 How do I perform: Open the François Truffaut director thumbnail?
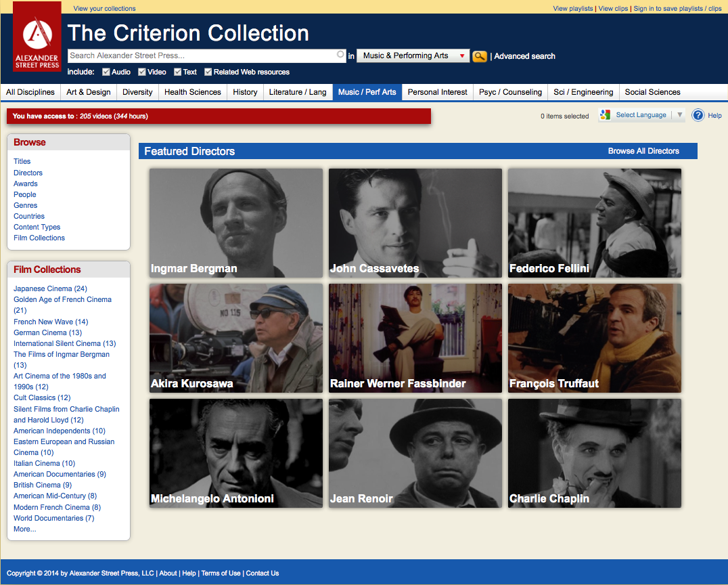click(594, 339)
